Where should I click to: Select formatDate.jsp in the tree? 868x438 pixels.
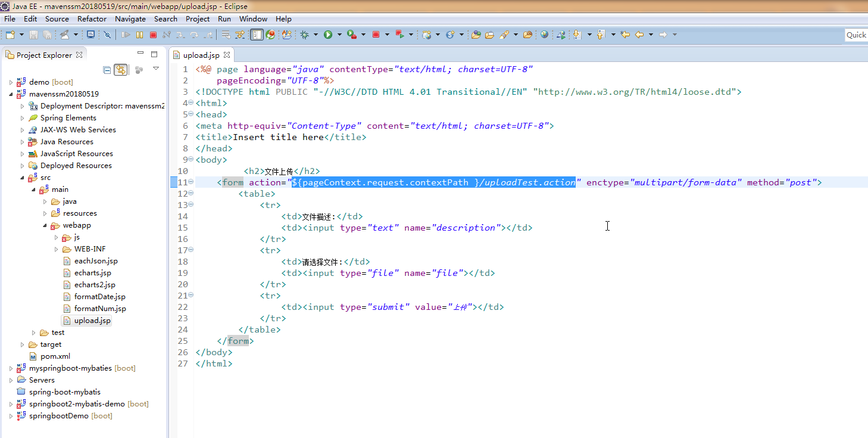(99, 297)
